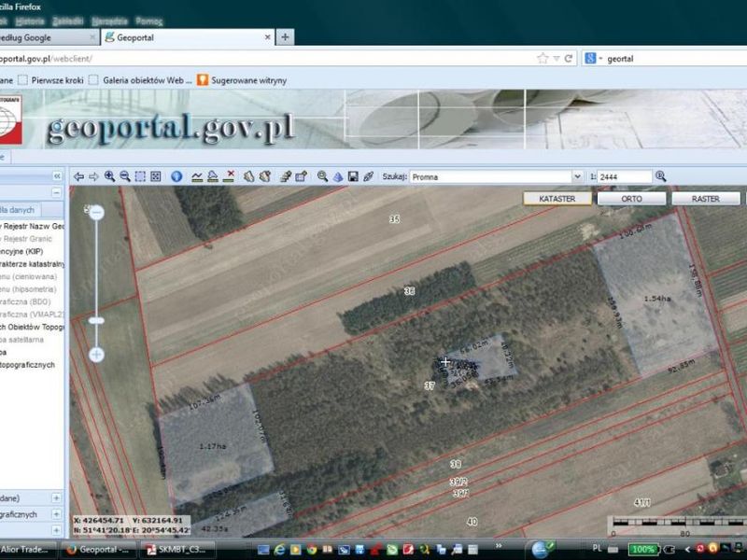This screenshot has width=747, height=560.
Task: Select the 'rakterze katastralny' layer item
Action: coord(33,264)
